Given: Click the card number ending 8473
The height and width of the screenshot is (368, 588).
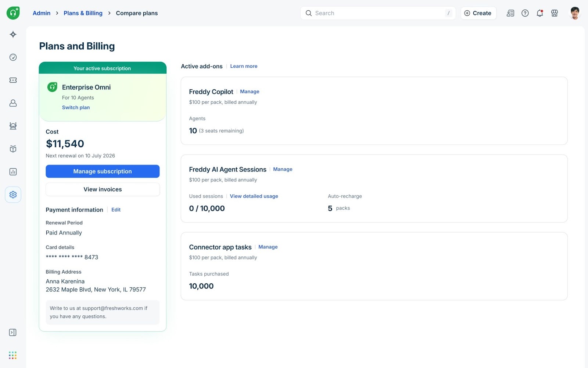Looking at the screenshot, I should (72, 257).
